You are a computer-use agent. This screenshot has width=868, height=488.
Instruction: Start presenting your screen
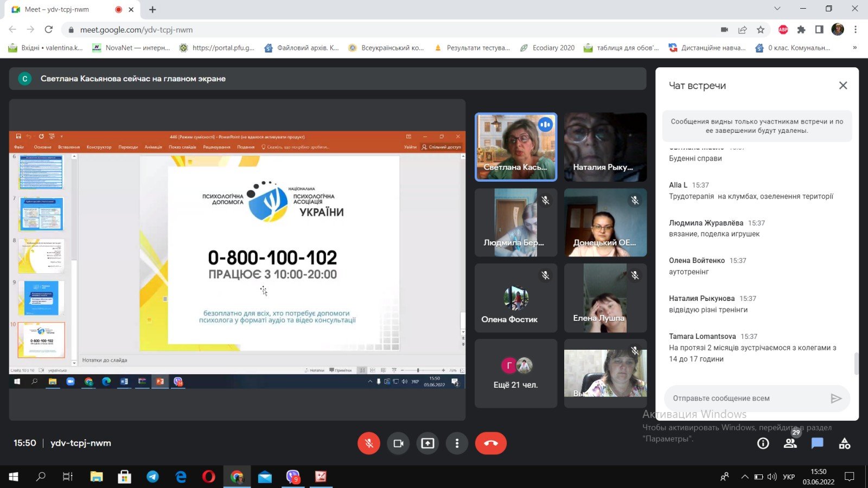(427, 444)
